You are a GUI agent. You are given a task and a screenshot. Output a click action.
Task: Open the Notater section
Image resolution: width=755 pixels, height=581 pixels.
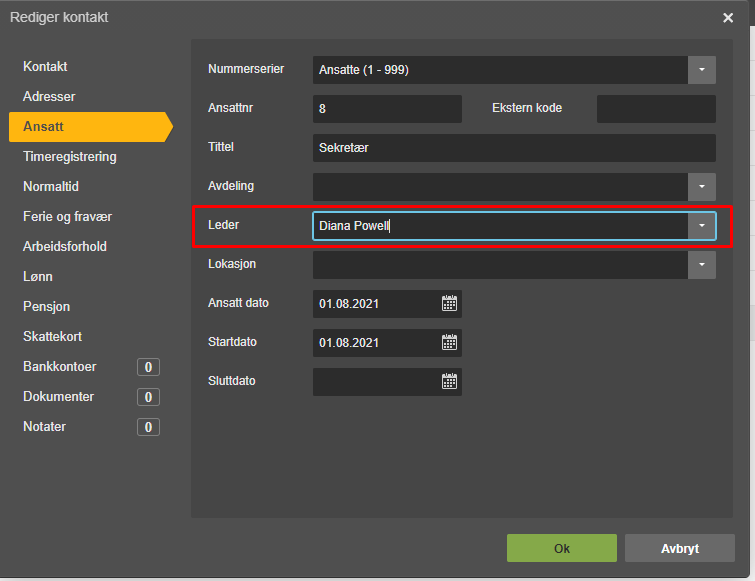pos(45,426)
